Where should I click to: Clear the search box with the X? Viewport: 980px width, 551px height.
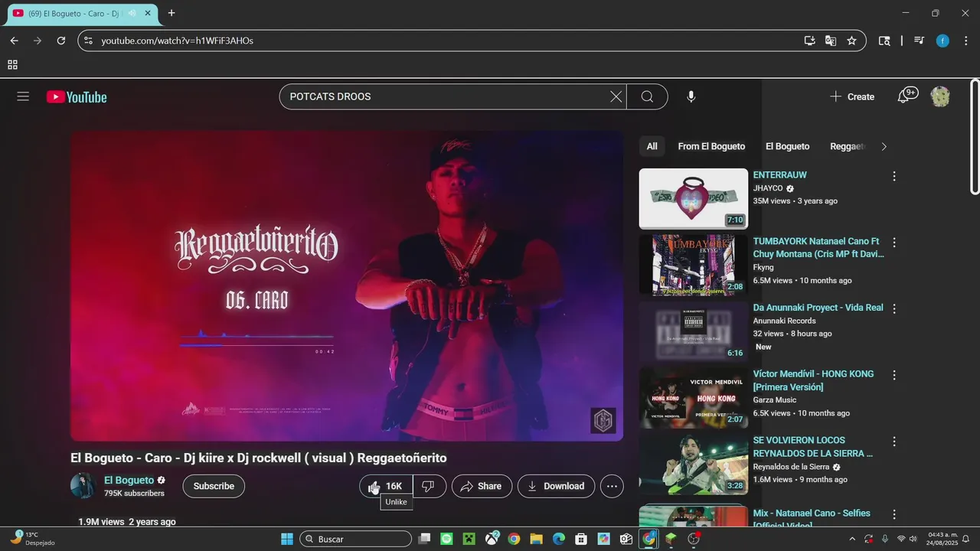(616, 96)
